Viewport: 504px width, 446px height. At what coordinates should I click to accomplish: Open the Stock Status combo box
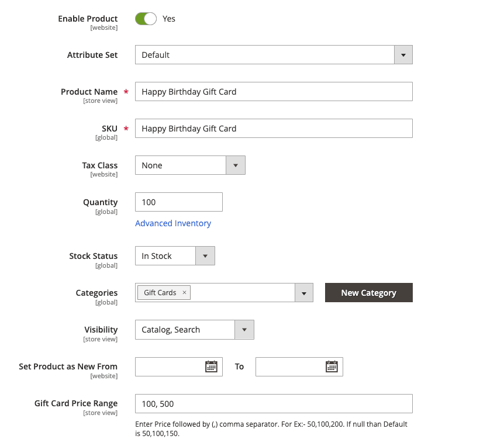(167, 255)
